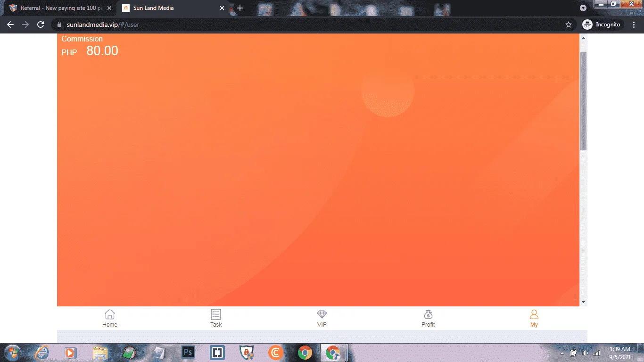This screenshot has height=362, width=644.
Task: Click the 80.00 commission amount
Action: [x=102, y=51]
